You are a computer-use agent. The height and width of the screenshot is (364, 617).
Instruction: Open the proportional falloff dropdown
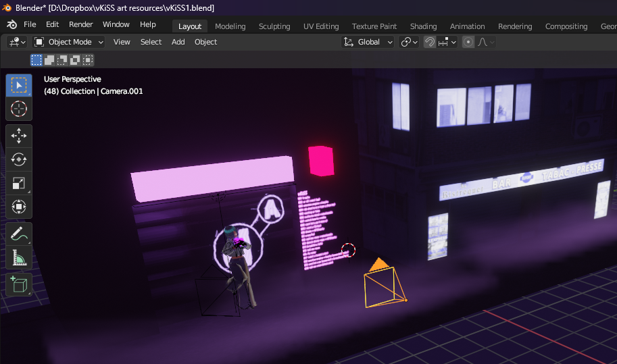486,42
